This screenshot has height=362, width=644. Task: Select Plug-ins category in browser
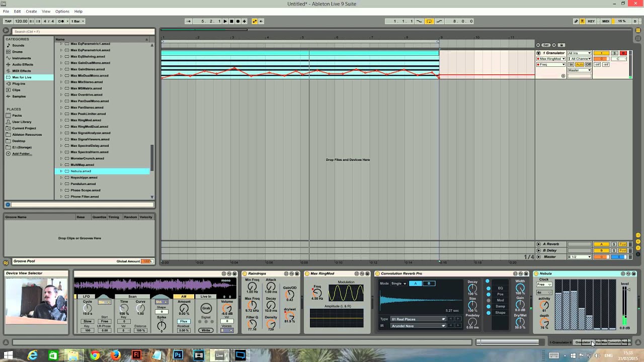(x=19, y=83)
